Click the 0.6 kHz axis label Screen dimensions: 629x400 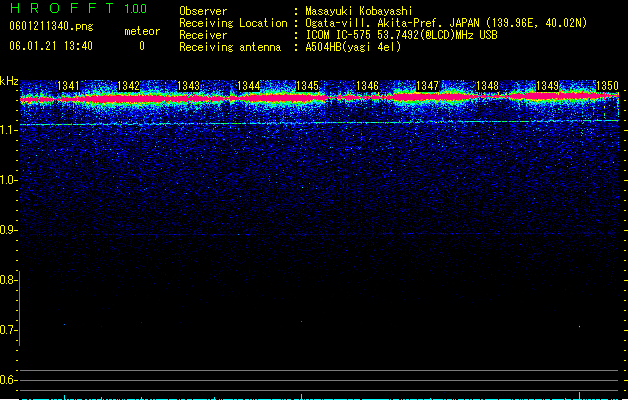tap(7, 380)
